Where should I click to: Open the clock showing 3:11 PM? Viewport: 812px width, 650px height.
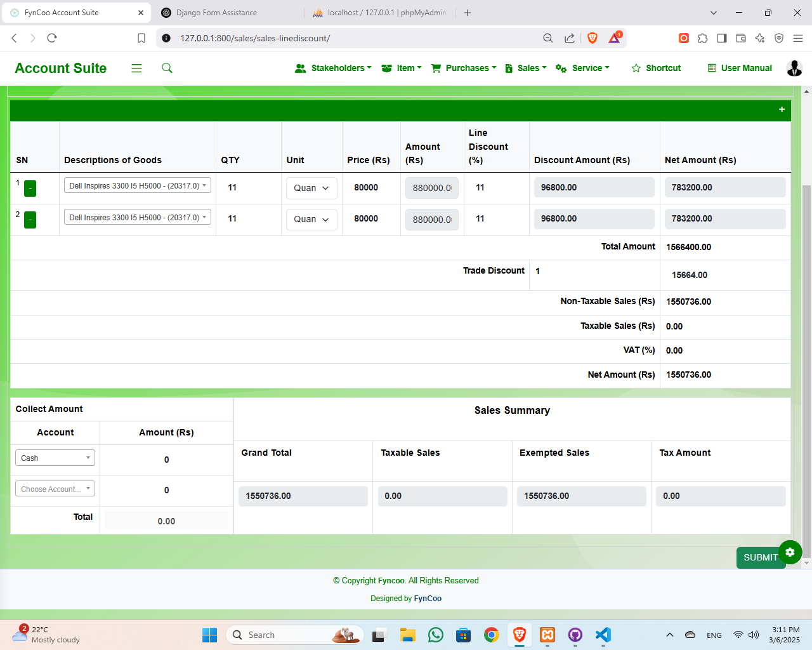pos(785,635)
